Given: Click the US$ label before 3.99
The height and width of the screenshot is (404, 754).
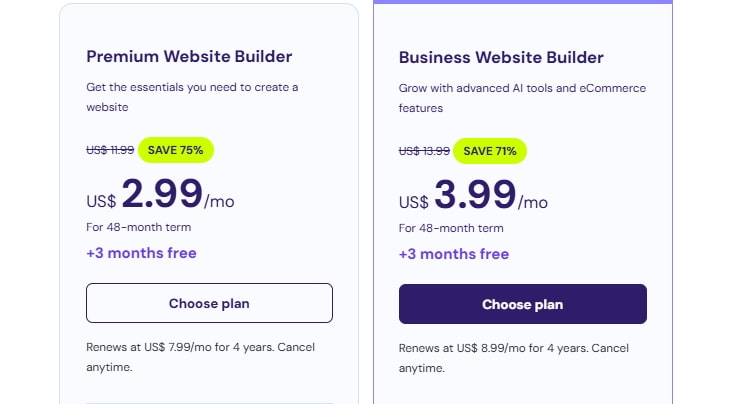Looking at the screenshot, I should coord(414,201).
